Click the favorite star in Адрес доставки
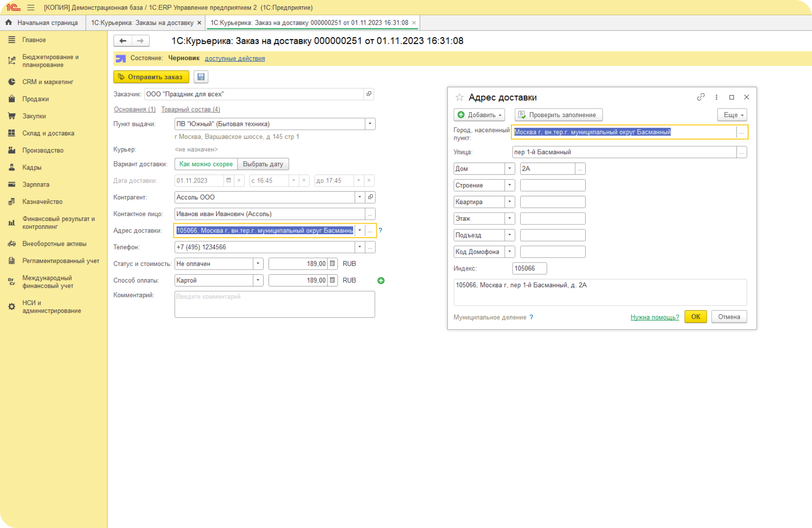Screen dimensions: 812x528 click(459, 98)
